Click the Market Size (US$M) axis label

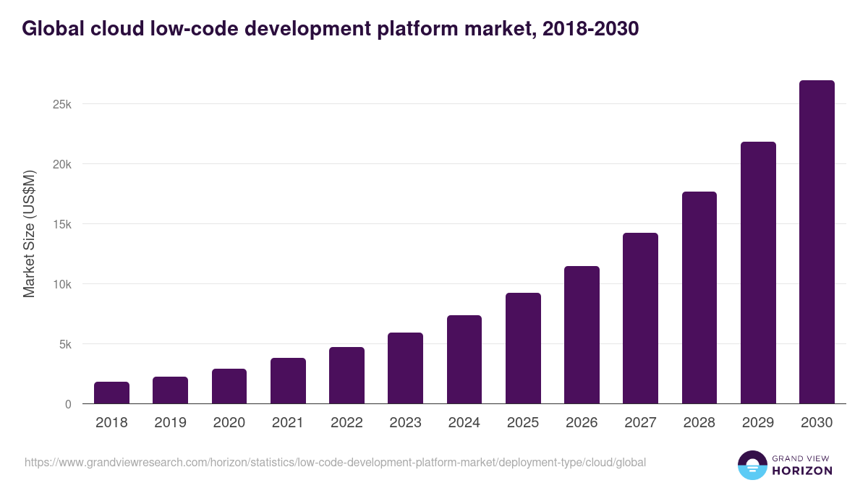tap(29, 234)
